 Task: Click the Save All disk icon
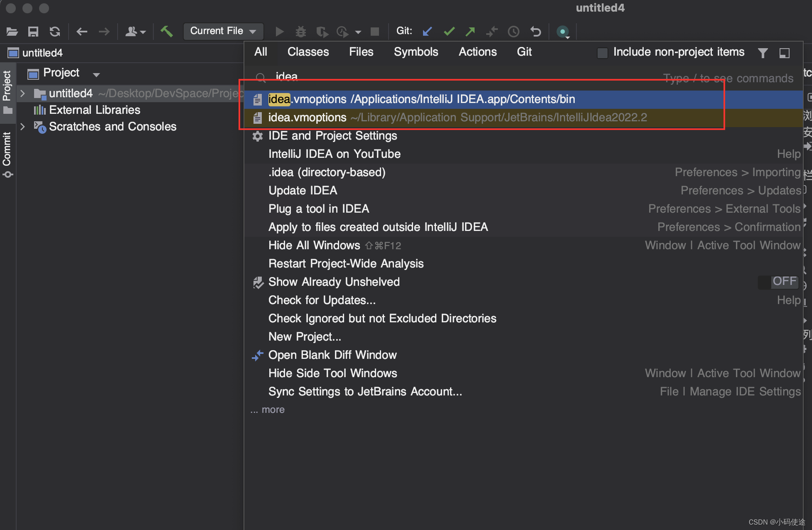click(33, 31)
